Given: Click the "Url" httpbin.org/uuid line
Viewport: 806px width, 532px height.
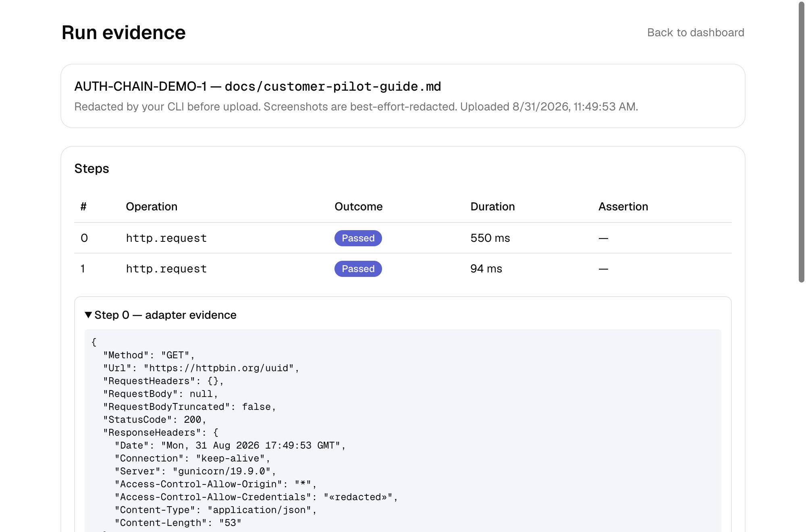Looking at the screenshot, I should tap(201, 368).
